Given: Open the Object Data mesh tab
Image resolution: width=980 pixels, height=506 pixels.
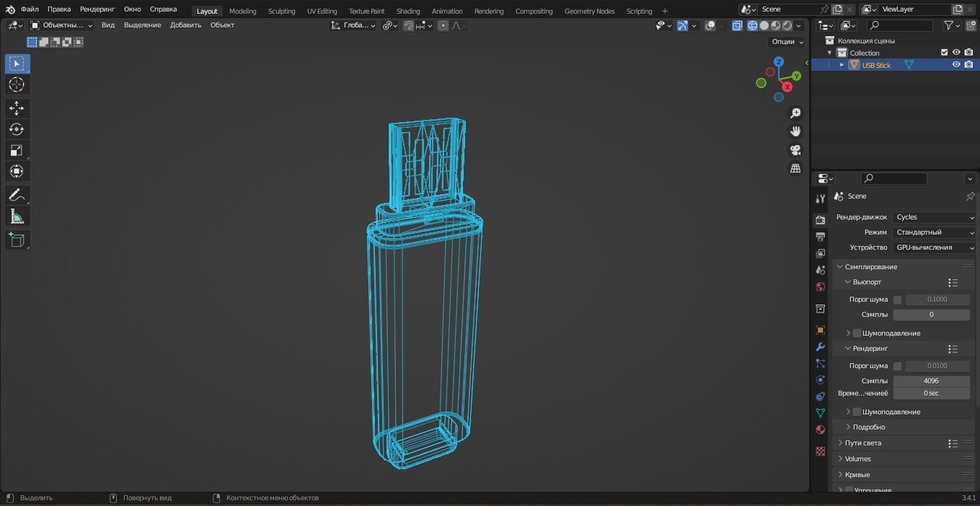Looking at the screenshot, I should (x=820, y=413).
